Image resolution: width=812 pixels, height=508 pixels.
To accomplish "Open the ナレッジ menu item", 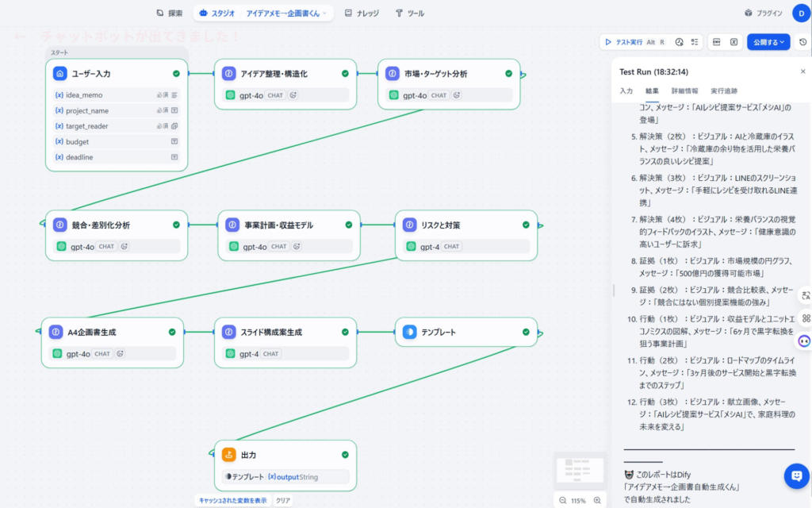I will (362, 13).
